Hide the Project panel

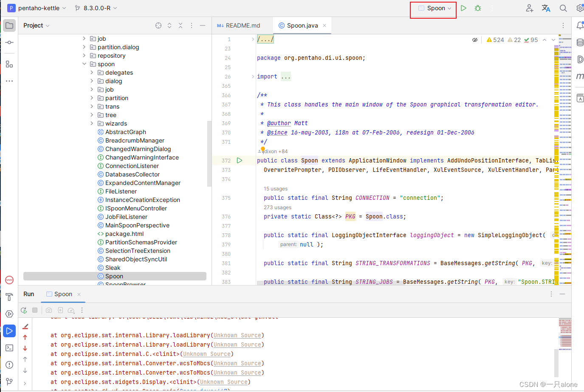tap(203, 25)
